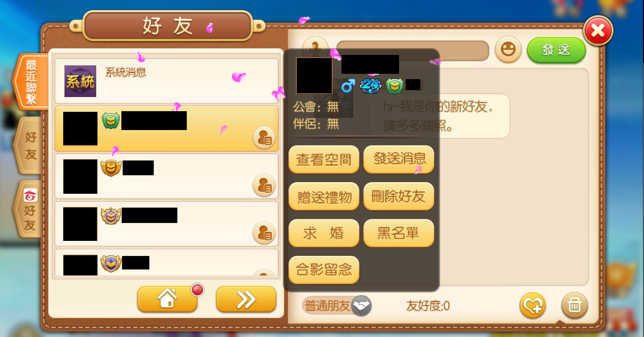Open profile icon of highlighted friend
644x337 pixels.
point(264,138)
